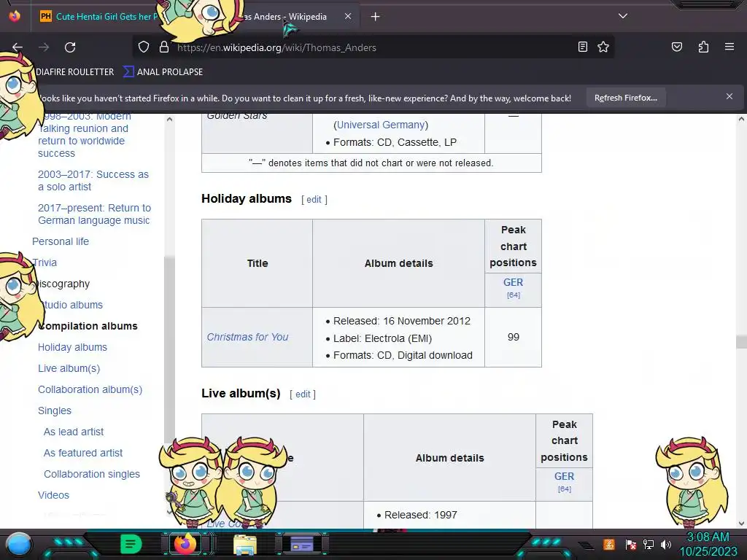Click the contents sidebar scroll-up arrow
The height and width of the screenshot is (560, 747).
[169, 120]
